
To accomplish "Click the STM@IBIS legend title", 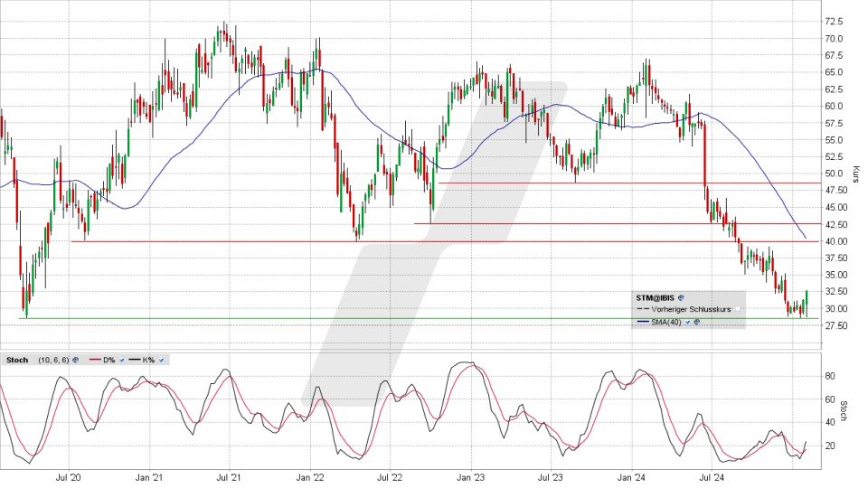I will click(x=655, y=297).
